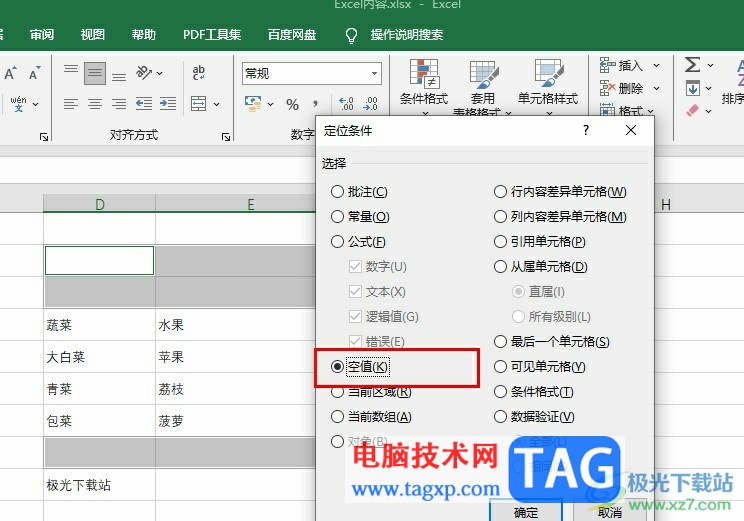
Task: Increase indent of cell content
Action: (x=168, y=103)
